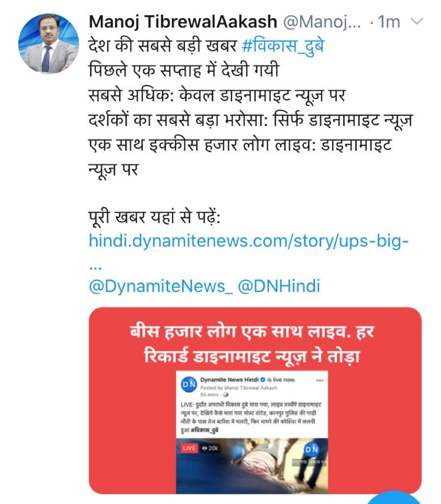
Task: Open hindi.dynamitenews.com story link
Action: (249, 241)
